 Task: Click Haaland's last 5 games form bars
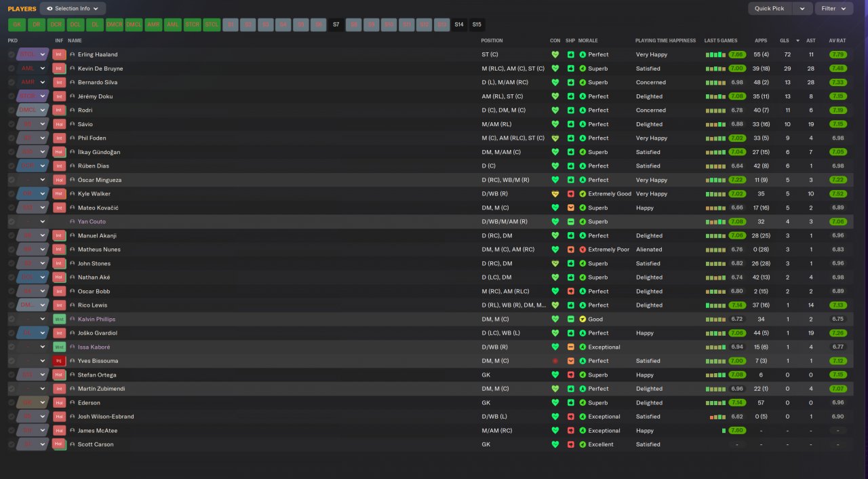pos(715,54)
